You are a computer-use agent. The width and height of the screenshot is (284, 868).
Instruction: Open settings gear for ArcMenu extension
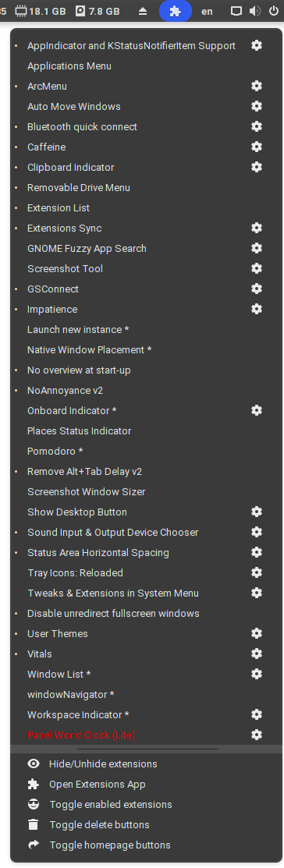click(x=257, y=86)
